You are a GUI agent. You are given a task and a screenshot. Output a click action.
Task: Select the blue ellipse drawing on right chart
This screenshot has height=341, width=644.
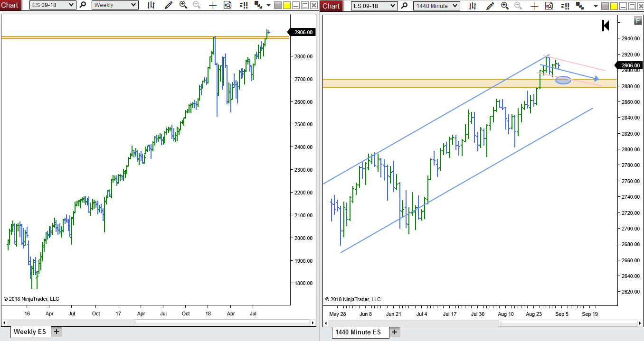(563, 80)
